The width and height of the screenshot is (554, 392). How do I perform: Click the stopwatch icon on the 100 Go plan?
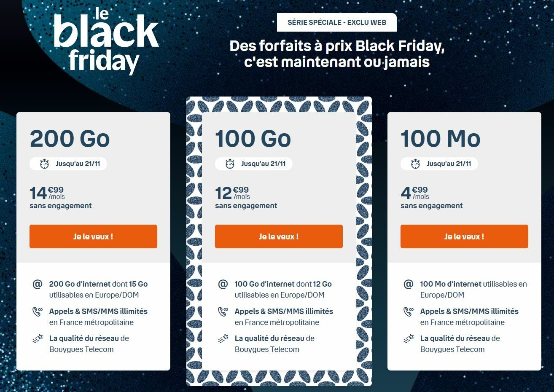coord(230,164)
